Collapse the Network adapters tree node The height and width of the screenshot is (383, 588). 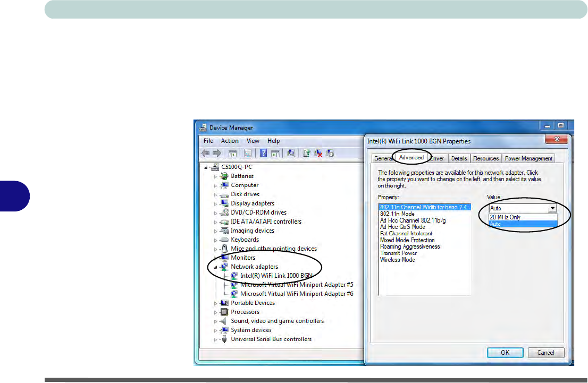point(216,267)
